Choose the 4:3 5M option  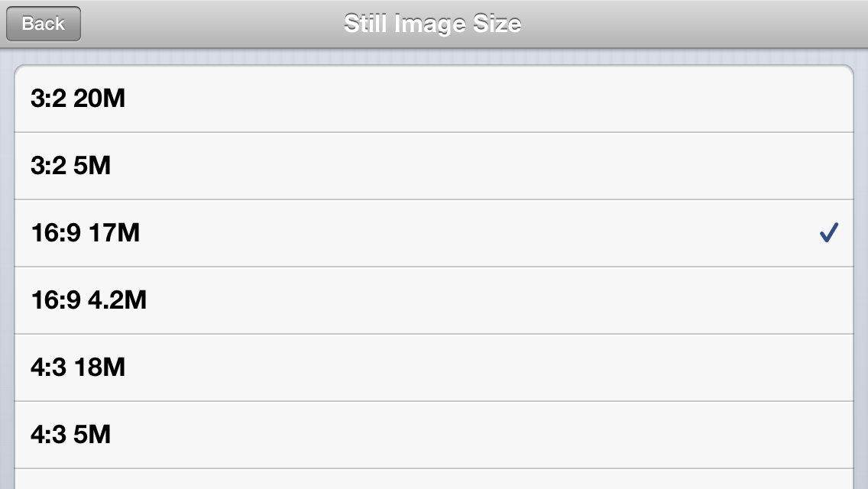433,436
